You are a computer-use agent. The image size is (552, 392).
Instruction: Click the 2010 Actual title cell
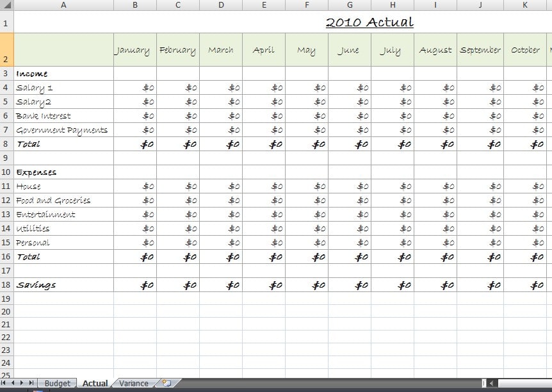pyautogui.click(x=369, y=22)
